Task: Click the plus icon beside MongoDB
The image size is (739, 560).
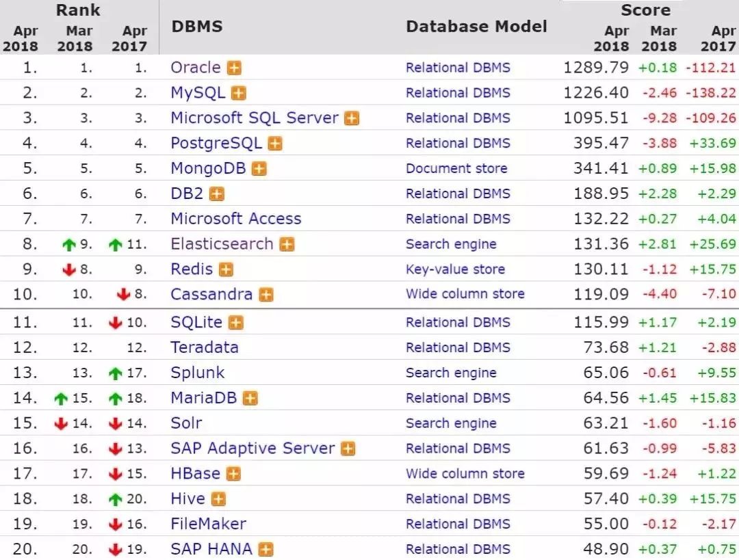Action: [x=259, y=169]
